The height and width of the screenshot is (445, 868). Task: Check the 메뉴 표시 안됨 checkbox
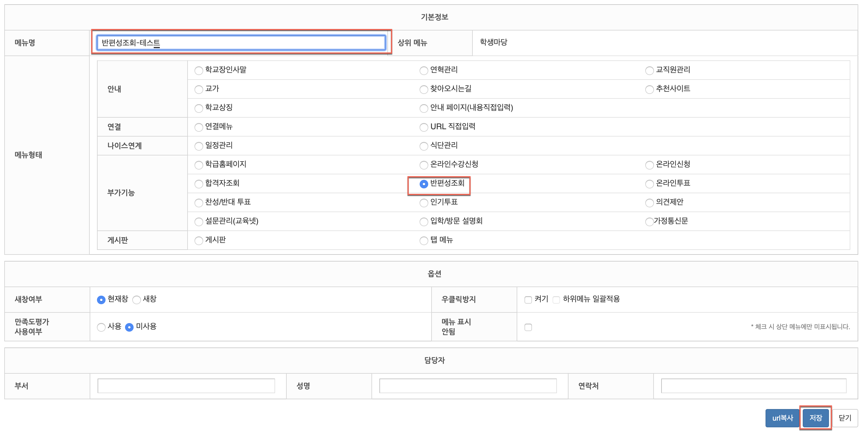[x=528, y=327]
